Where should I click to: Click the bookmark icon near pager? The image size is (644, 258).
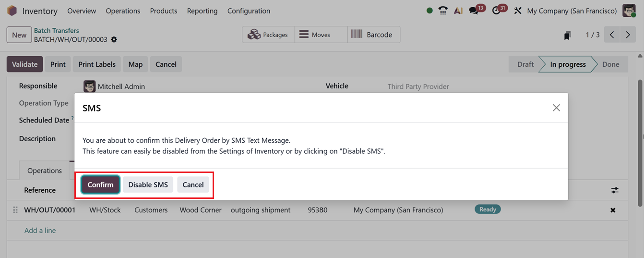[x=567, y=35]
